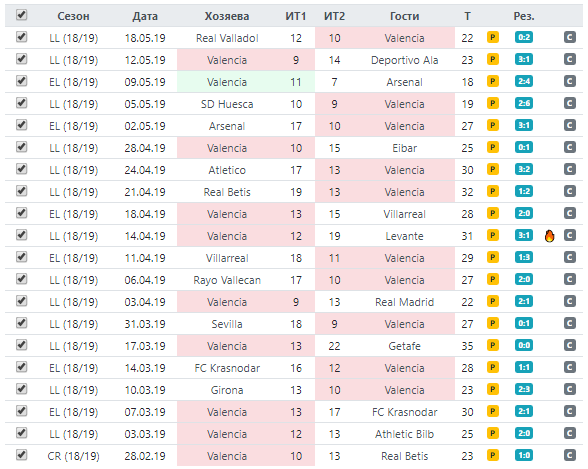Open 2:4 result badge for Valencia–Arsenal
Image resolution: width=588 pixels, height=469 pixels.
(x=524, y=81)
